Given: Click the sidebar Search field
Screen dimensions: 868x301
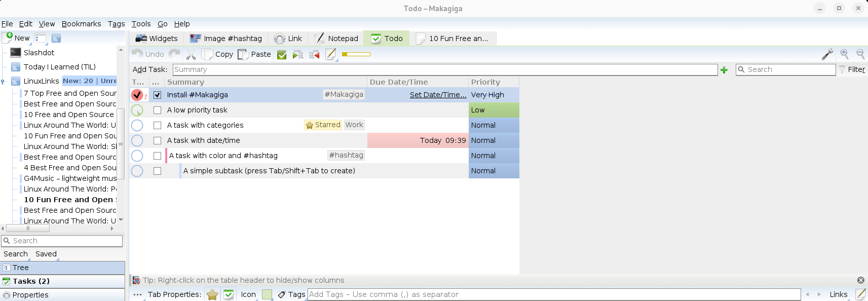Looking at the screenshot, I should pos(62,241).
